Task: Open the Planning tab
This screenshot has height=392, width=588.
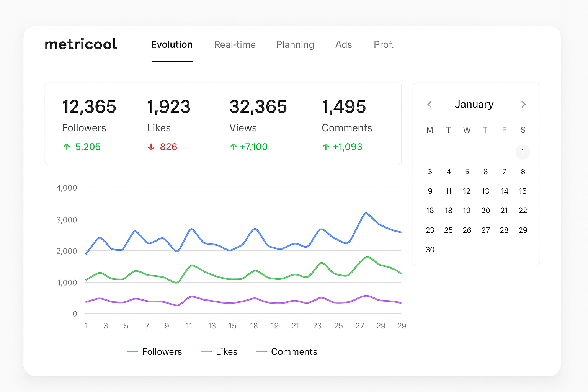Action: (x=295, y=45)
